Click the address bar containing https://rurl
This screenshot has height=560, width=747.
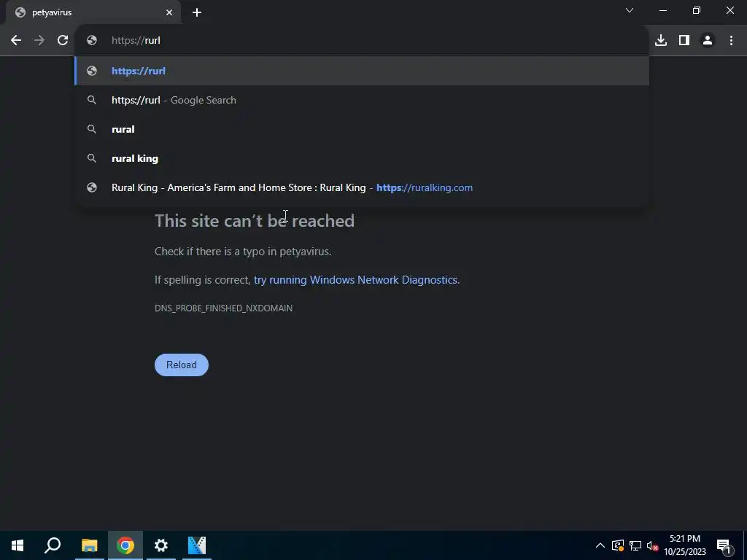click(362, 41)
